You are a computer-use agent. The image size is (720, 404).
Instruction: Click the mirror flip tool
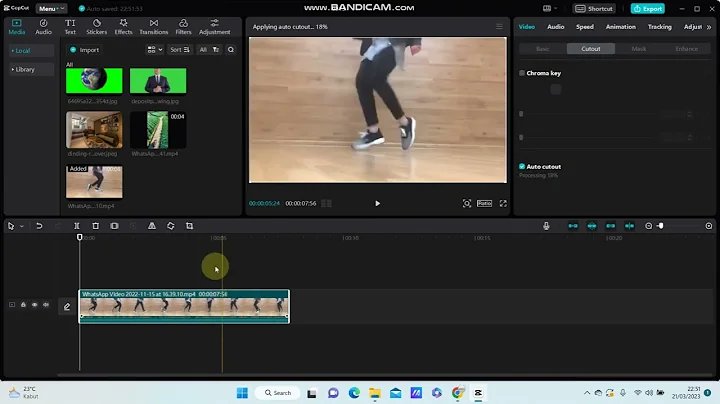point(152,226)
